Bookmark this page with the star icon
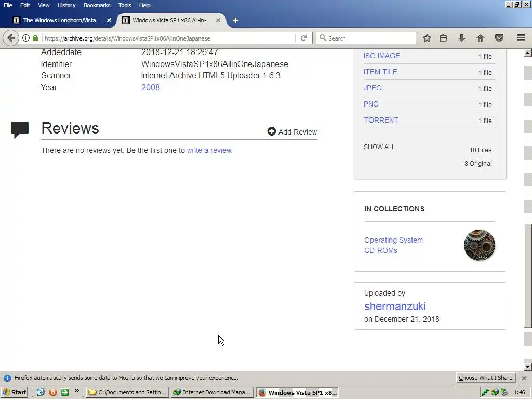The image size is (532, 399). pos(427,38)
